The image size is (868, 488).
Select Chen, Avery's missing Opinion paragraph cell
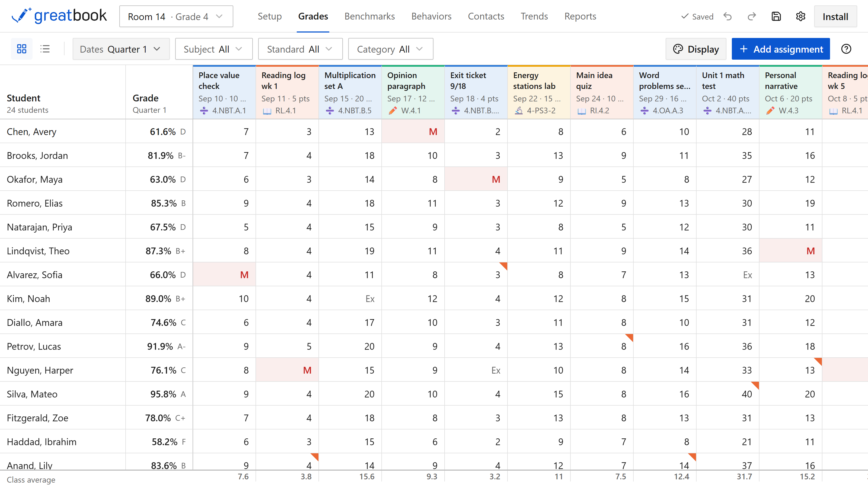click(x=413, y=131)
